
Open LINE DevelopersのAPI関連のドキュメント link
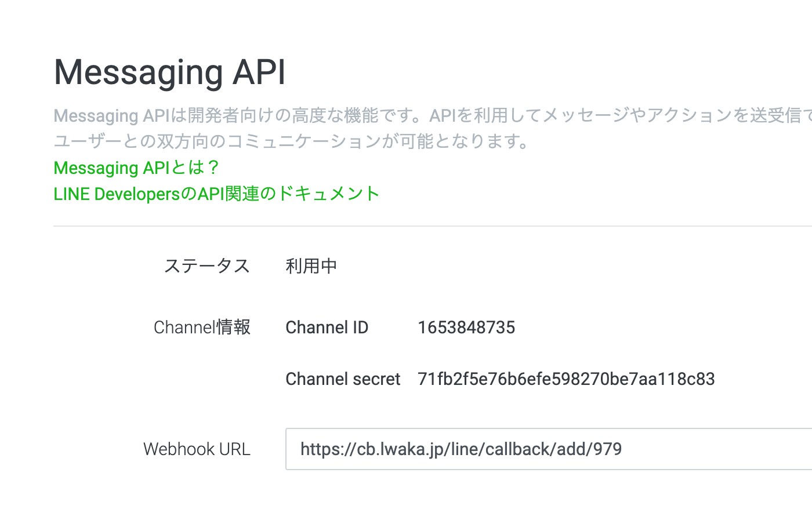pos(216,194)
